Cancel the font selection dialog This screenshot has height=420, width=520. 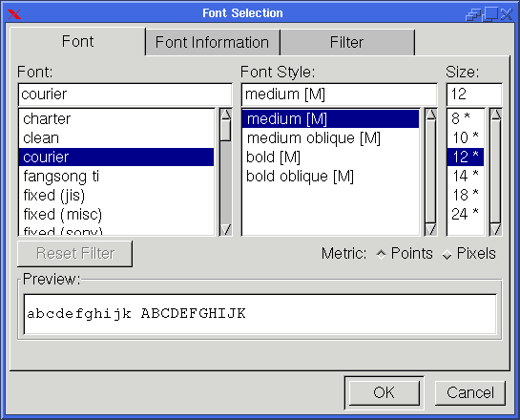[470, 393]
